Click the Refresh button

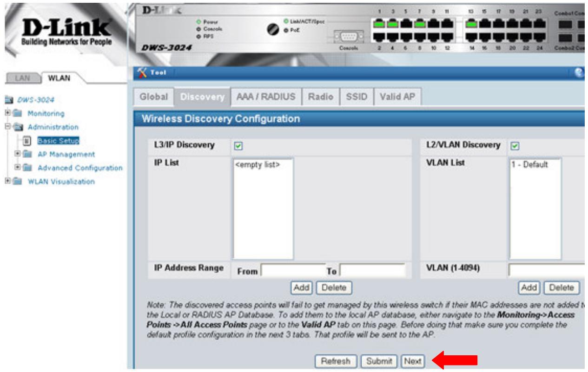tap(336, 361)
